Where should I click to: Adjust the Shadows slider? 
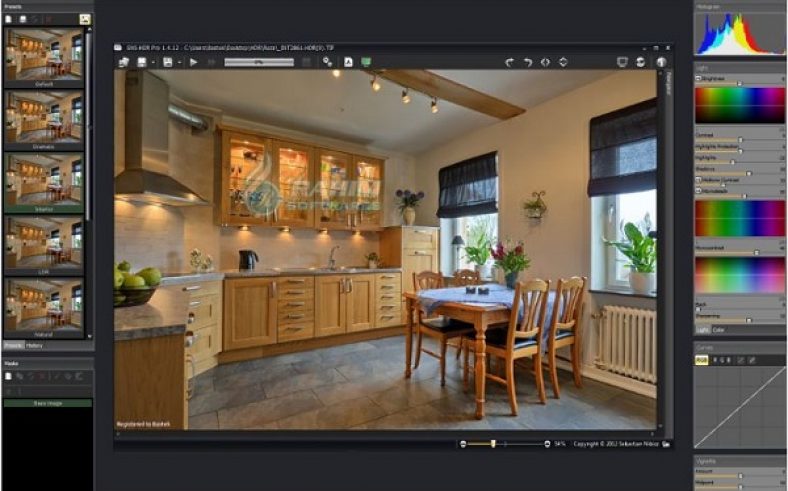pos(740,173)
